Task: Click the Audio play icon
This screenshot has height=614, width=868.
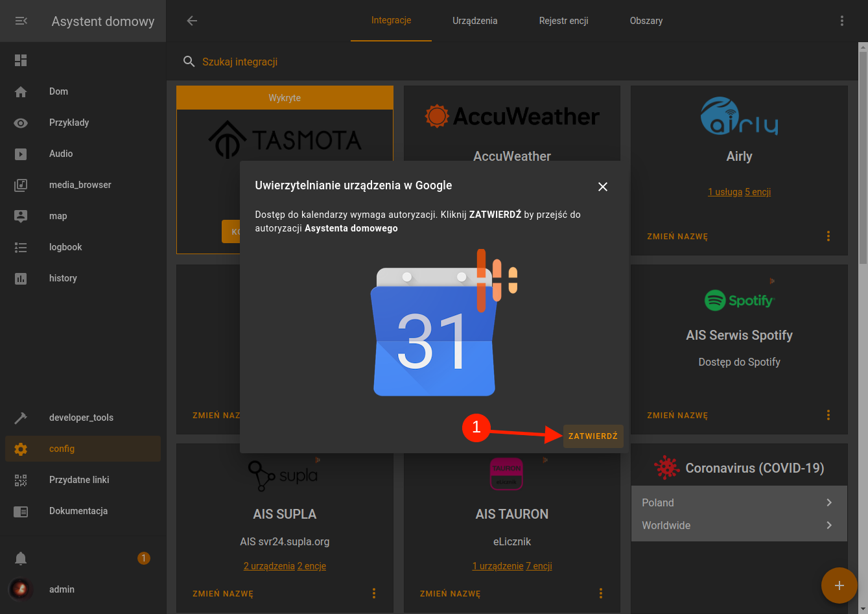Action: 21,154
